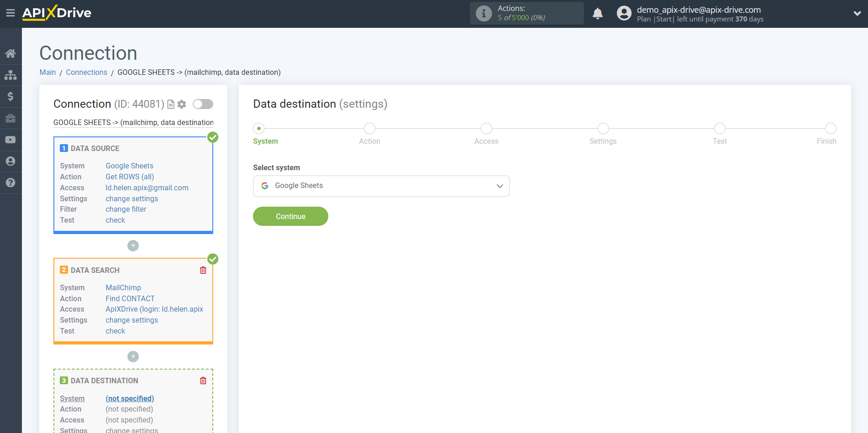Viewport: 868px width, 433px height.
Task: Expand the account dropdown arrow
Action: pyautogui.click(x=857, y=14)
